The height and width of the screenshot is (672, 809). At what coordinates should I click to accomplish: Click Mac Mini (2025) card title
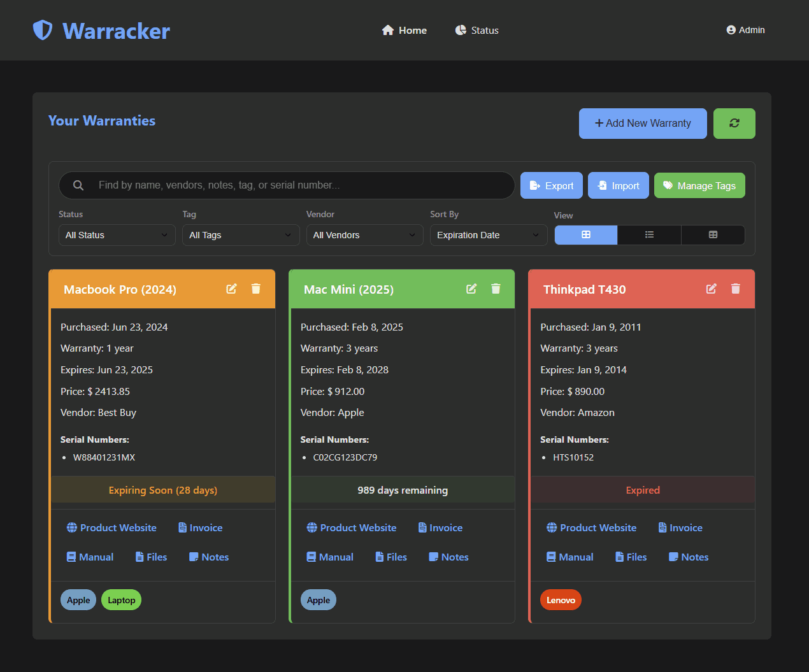tap(348, 289)
